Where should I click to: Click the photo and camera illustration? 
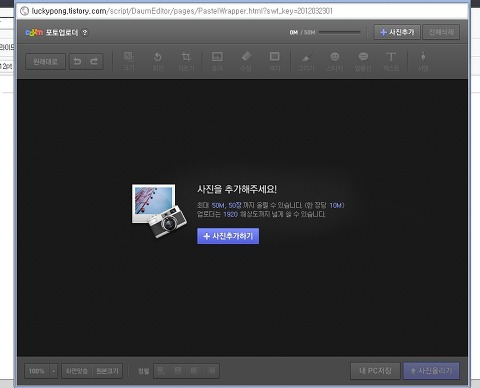(159, 211)
